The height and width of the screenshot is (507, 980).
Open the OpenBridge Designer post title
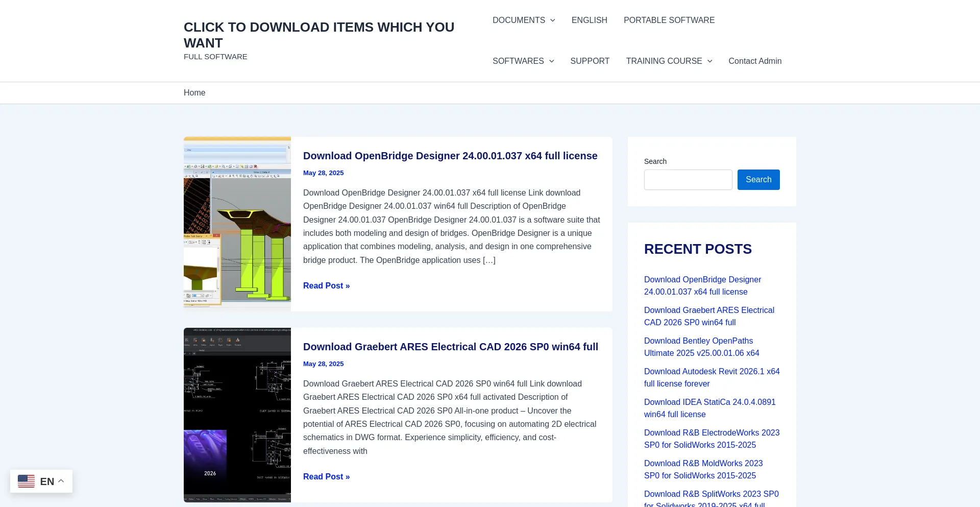pyautogui.click(x=450, y=156)
